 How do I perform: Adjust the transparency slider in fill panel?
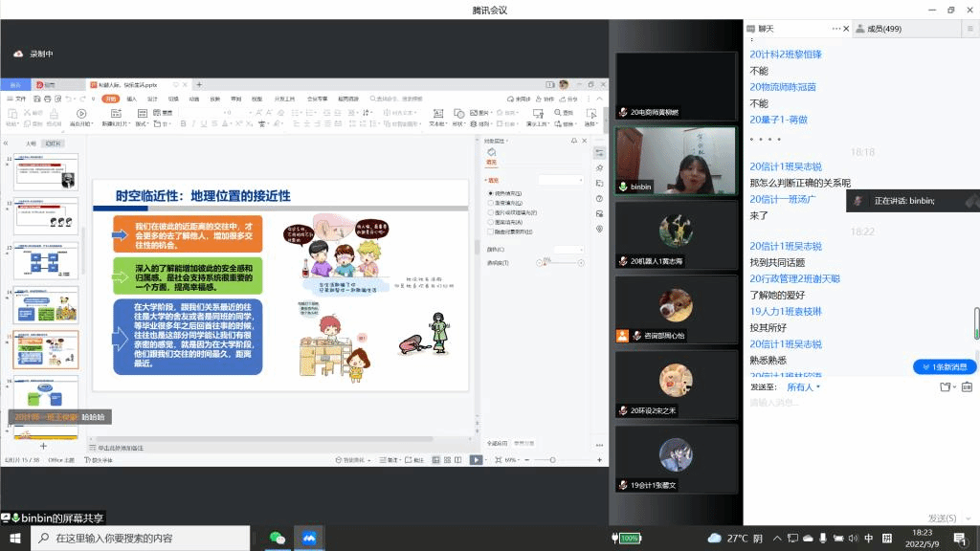560,263
